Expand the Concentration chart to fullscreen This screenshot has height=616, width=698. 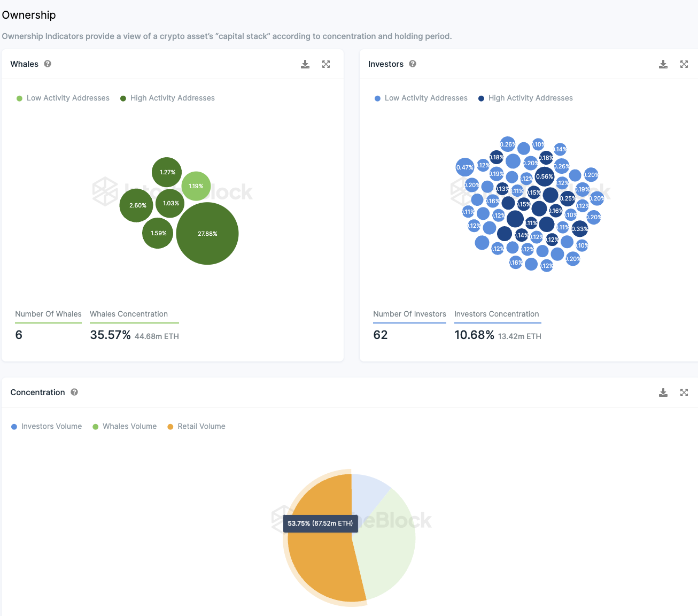(x=684, y=392)
